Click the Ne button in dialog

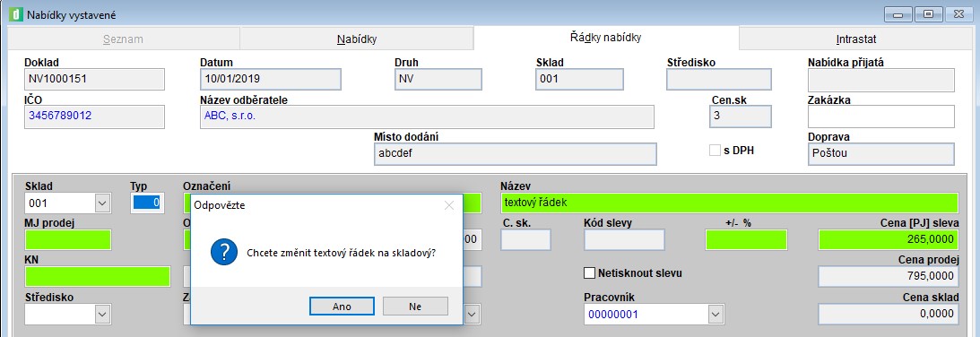pos(415,307)
